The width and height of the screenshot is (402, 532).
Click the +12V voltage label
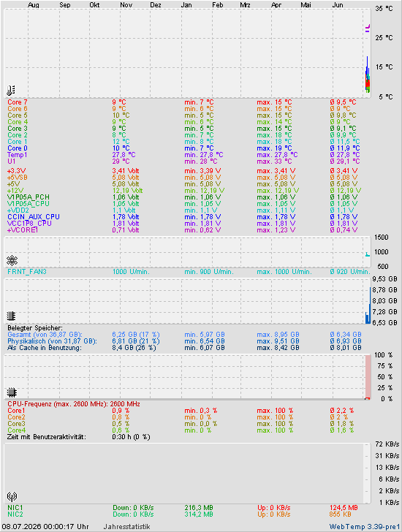15,191
